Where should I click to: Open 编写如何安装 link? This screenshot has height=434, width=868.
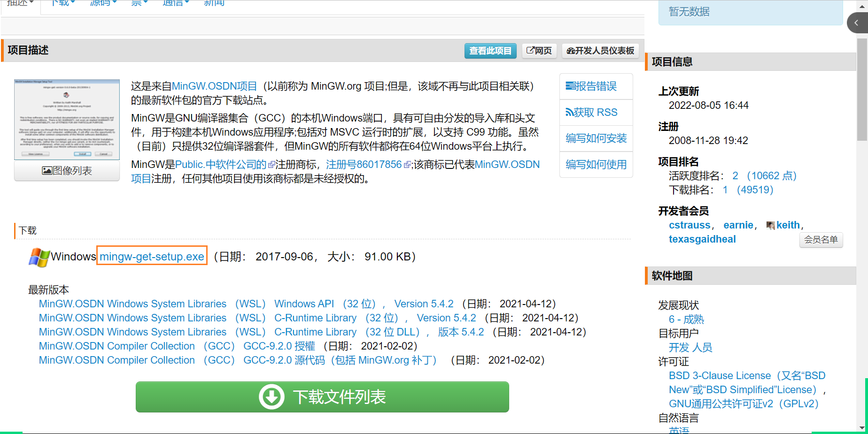pyautogui.click(x=596, y=138)
